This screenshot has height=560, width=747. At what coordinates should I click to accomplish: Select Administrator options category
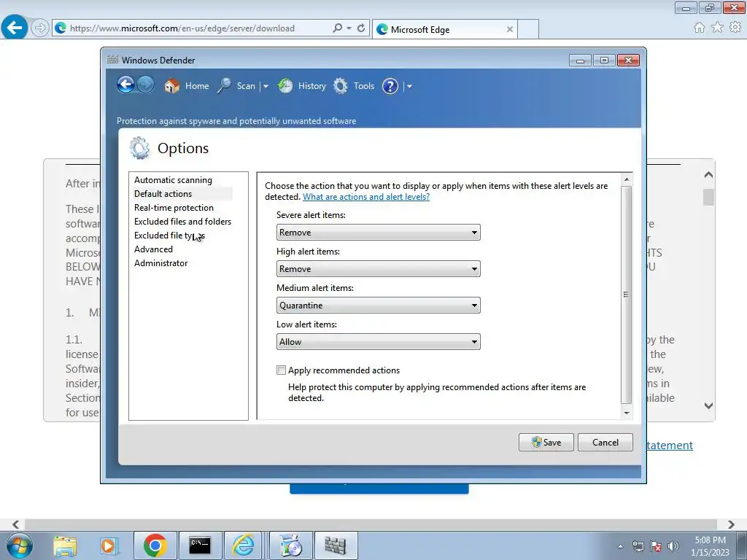click(x=161, y=262)
